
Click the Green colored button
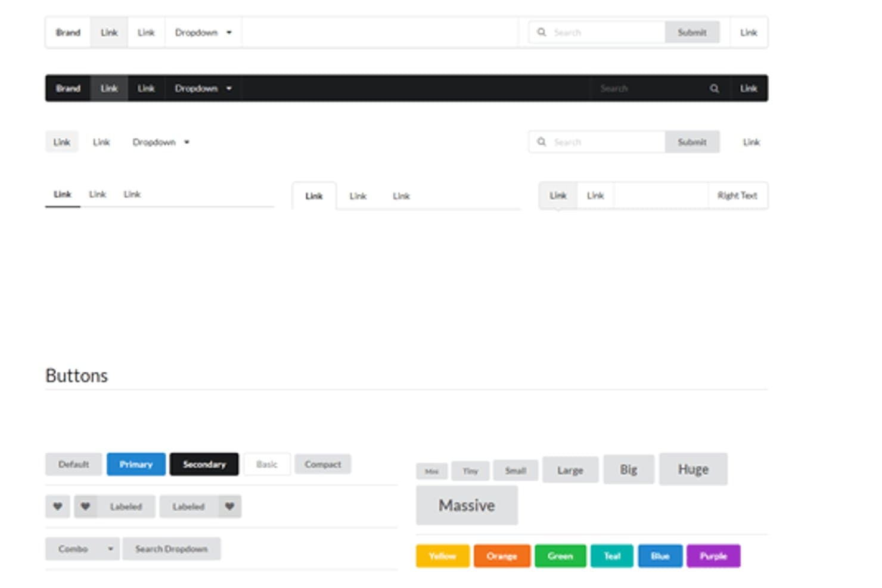[560, 556]
